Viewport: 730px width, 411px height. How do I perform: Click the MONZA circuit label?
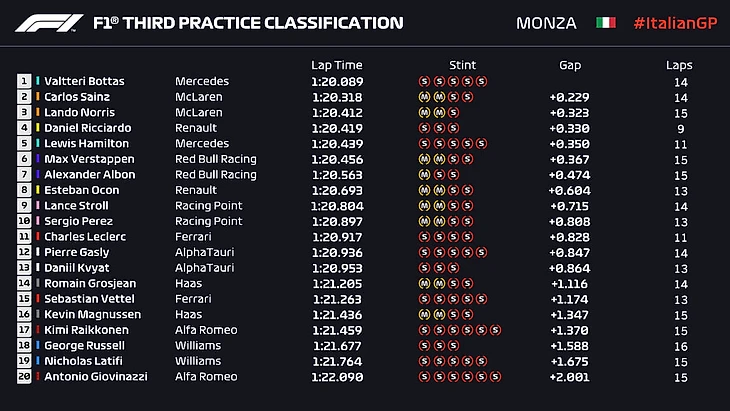tap(545, 22)
